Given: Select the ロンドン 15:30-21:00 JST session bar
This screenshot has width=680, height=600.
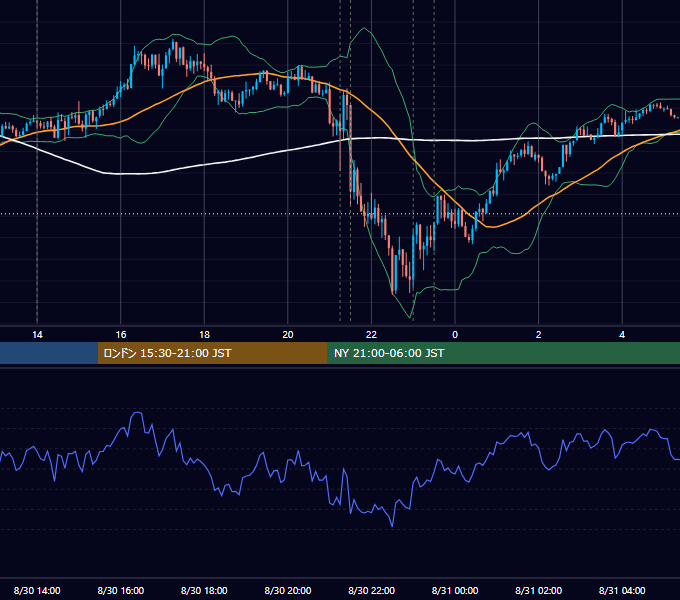Looking at the screenshot, I should click(212, 353).
